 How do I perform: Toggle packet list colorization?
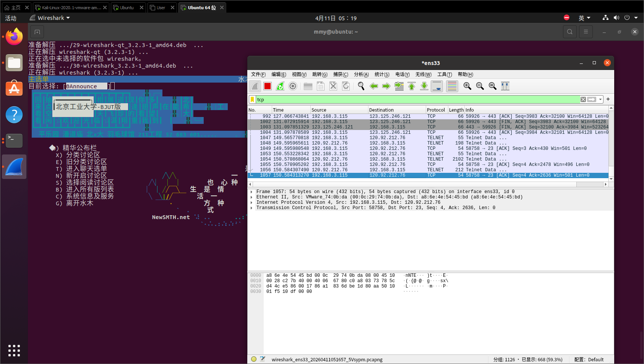[452, 86]
